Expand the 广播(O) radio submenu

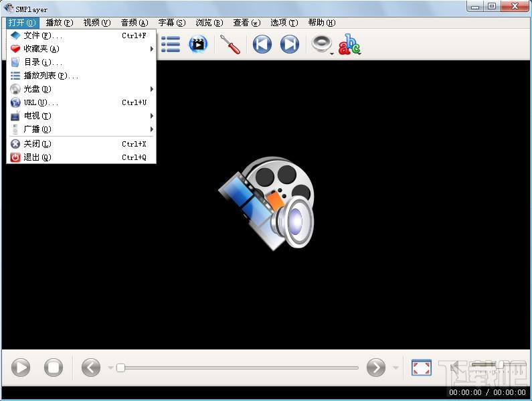click(x=82, y=129)
